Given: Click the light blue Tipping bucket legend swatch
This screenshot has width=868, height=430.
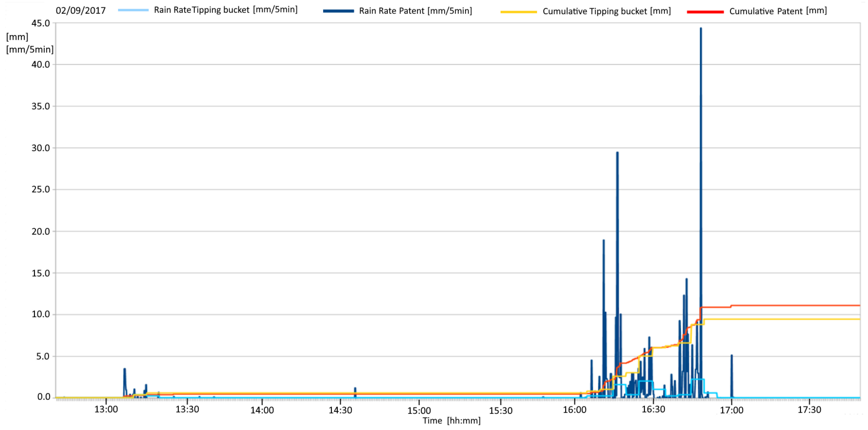Looking at the screenshot, I should [x=133, y=10].
